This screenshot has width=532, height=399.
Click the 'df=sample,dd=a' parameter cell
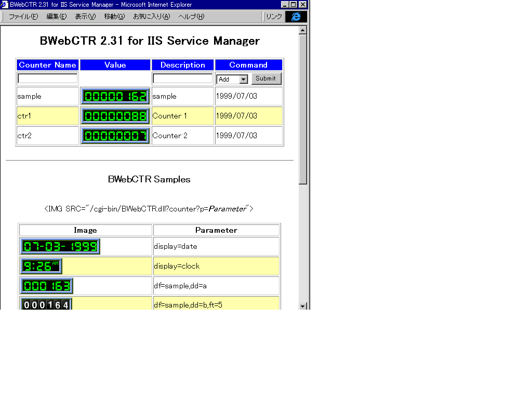pos(217,286)
